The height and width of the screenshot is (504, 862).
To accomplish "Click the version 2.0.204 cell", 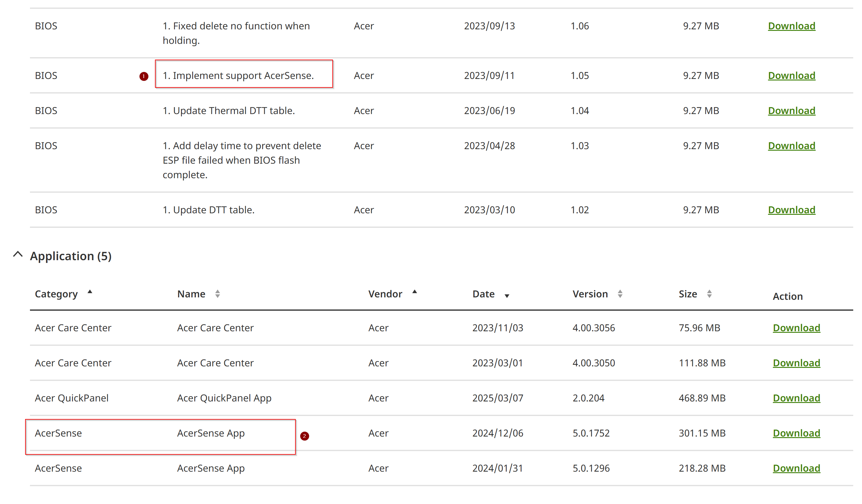I will [588, 398].
